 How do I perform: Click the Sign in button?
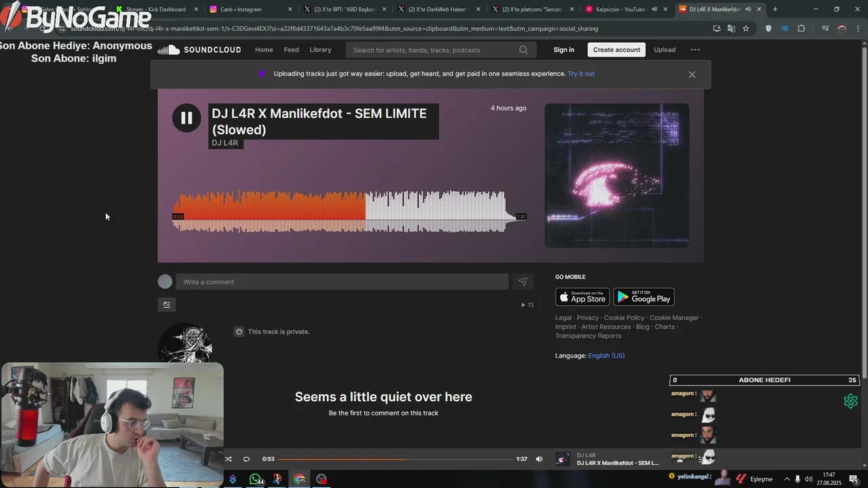click(x=564, y=50)
